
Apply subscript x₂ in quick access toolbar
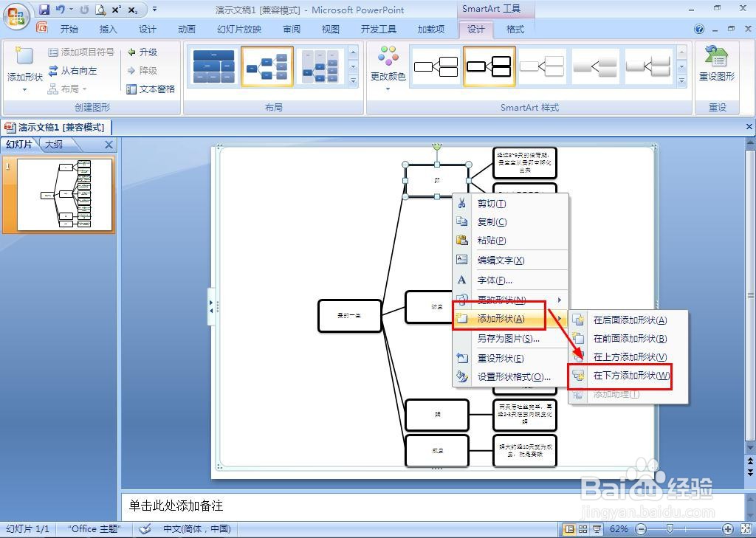click(x=133, y=9)
